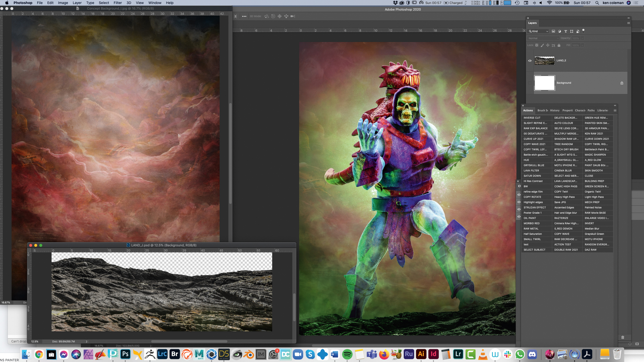This screenshot has height=362, width=644.
Task: Click the 3D orbit camera mode icon
Action: (266, 16)
